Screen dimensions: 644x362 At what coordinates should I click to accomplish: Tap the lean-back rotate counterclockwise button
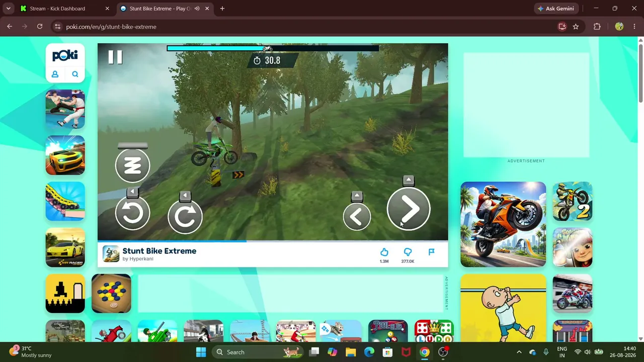[133, 213]
